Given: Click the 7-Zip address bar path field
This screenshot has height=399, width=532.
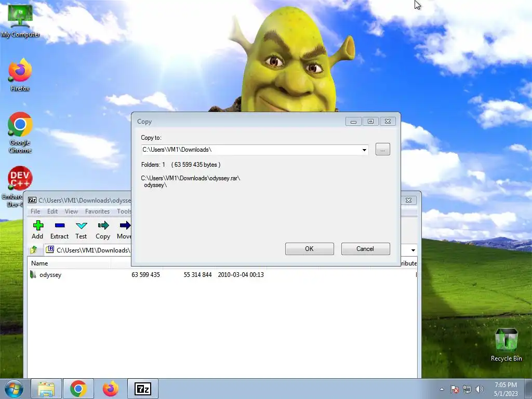Looking at the screenshot, I should click(88, 250).
